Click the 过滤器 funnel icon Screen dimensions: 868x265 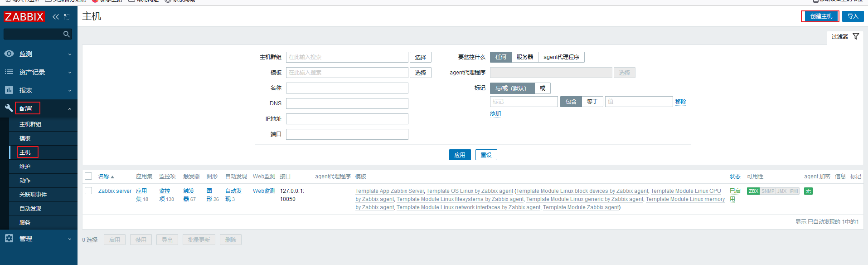coord(856,36)
